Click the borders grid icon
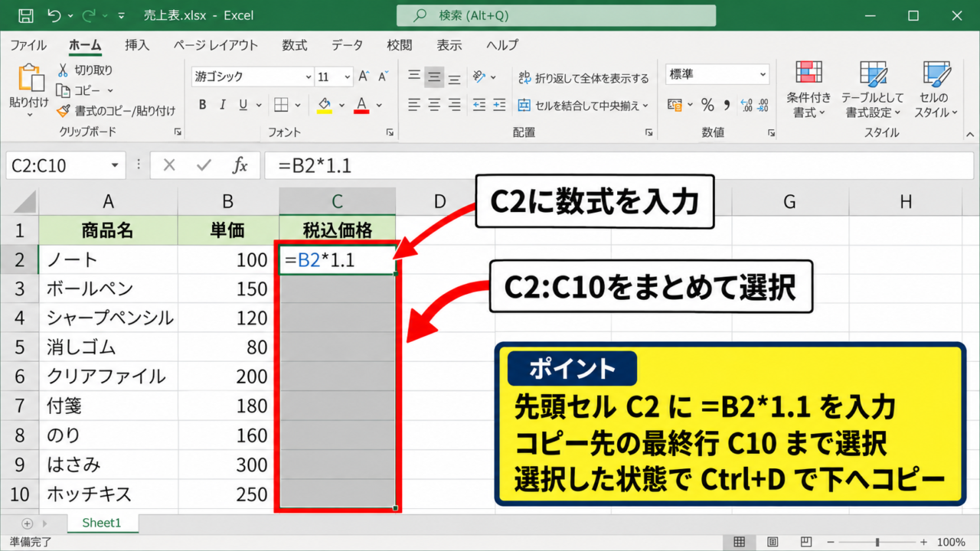This screenshot has height=551, width=980. point(281,105)
